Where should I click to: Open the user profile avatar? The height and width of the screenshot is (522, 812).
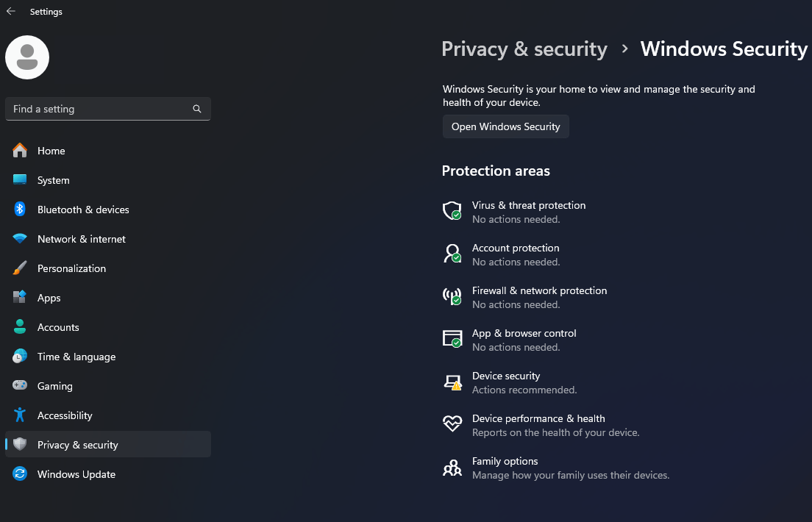tap(27, 57)
